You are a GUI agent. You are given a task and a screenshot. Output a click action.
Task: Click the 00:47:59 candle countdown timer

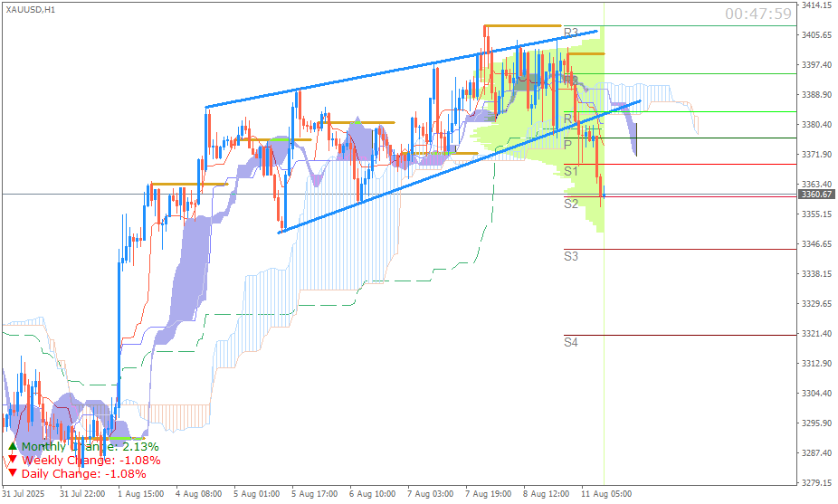click(x=757, y=14)
